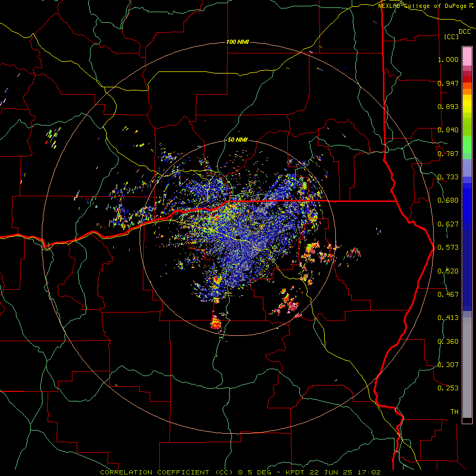Click the 0.627 legend value
Image resolution: width=476 pixels, height=476 pixels.
coord(448,224)
